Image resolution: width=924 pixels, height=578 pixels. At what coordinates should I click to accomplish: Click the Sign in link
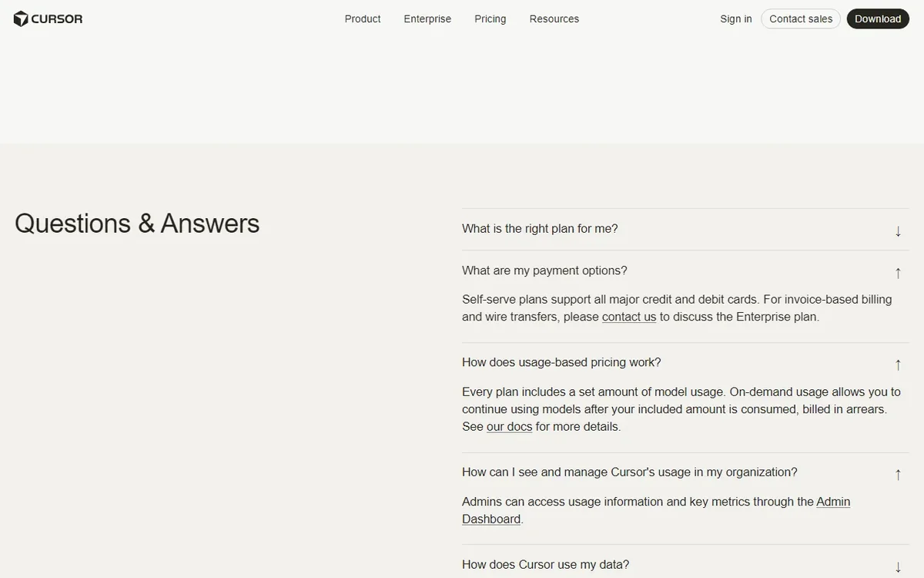(736, 18)
